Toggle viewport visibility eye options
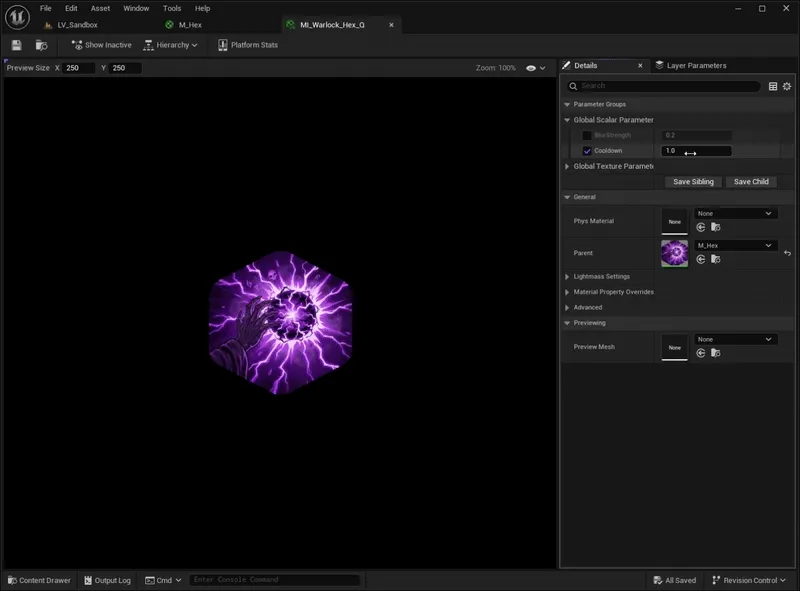800x591 pixels. pyautogui.click(x=535, y=68)
